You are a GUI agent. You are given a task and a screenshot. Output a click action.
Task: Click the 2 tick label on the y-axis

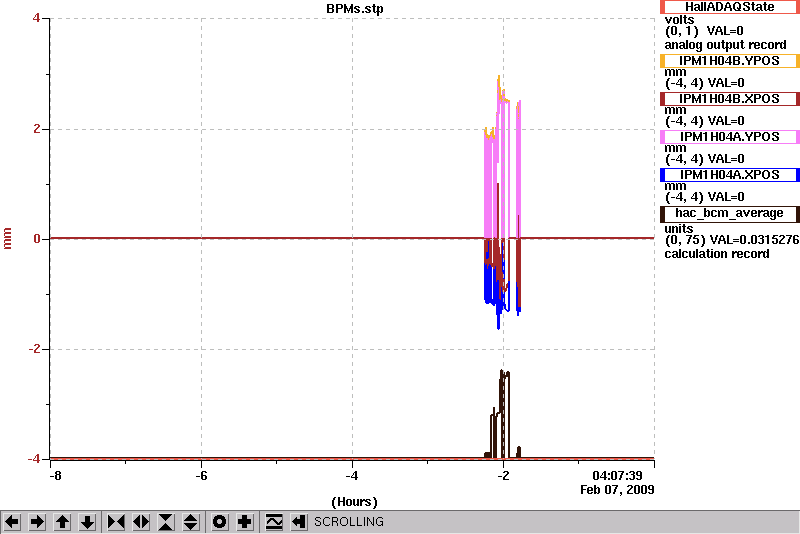pyautogui.click(x=36, y=129)
